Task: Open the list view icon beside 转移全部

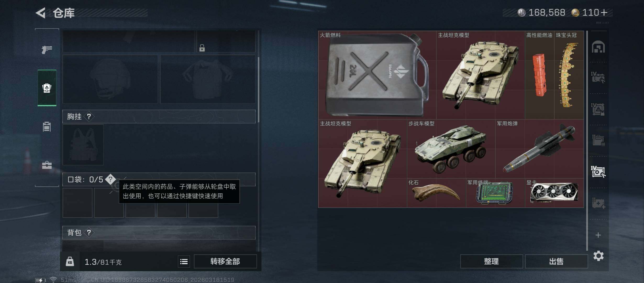Action: click(x=184, y=262)
